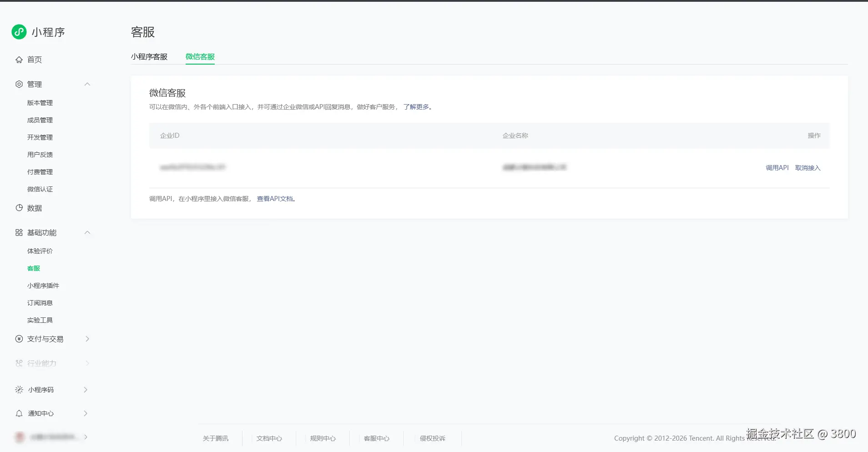Image resolution: width=868 pixels, height=452 pixels.
Task: Click the green Mini Program logo icon
Action: pyautogui.click(x=19, y=32)
